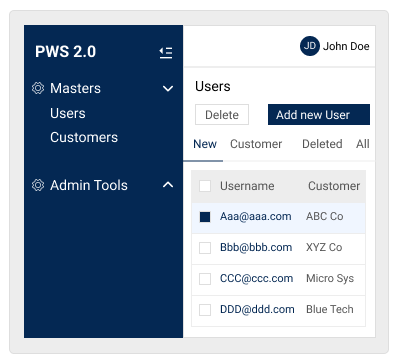
Task: Open the DDD@ddd.com user link
Action: click(x=257, y=309)
